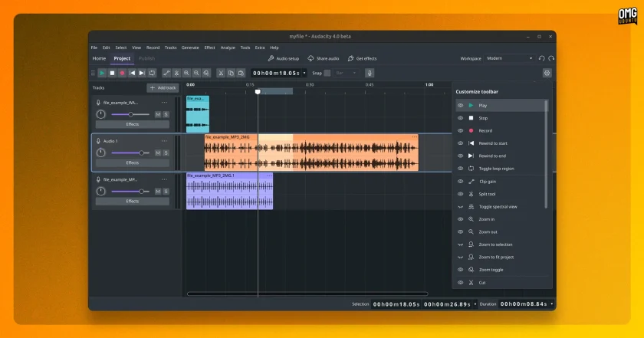644x338 pixels.
Task: Click the Rewind to start toolbar icon
Action: coord(132,73)
